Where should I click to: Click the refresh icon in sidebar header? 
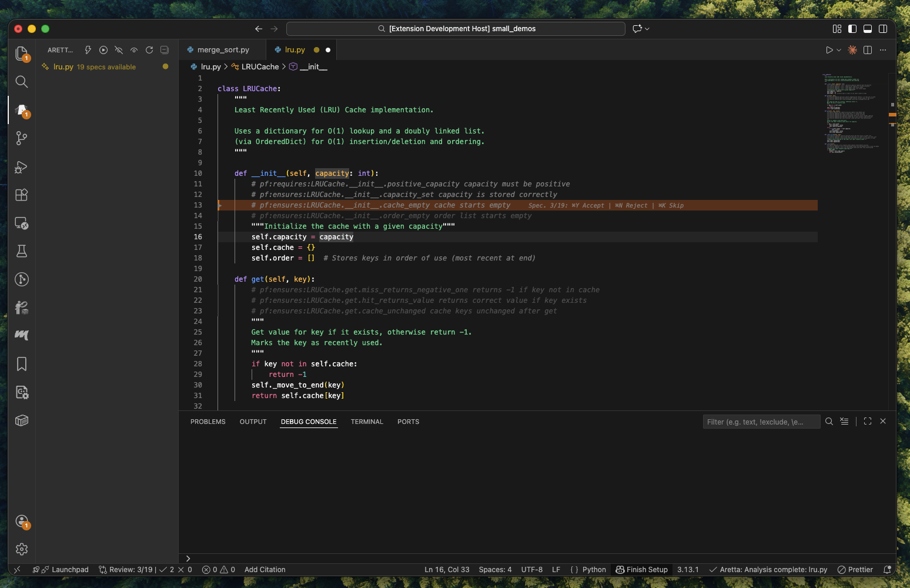click(149, 50)
